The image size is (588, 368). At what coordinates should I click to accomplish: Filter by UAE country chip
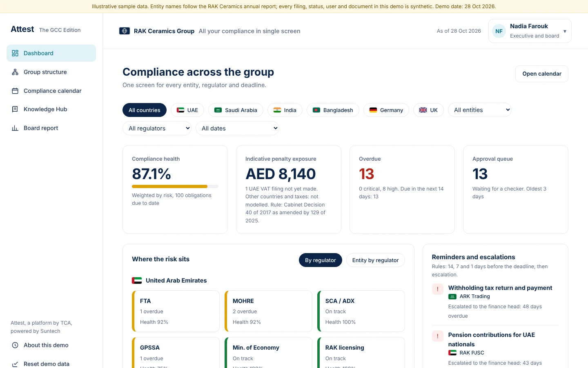[187, 110]
